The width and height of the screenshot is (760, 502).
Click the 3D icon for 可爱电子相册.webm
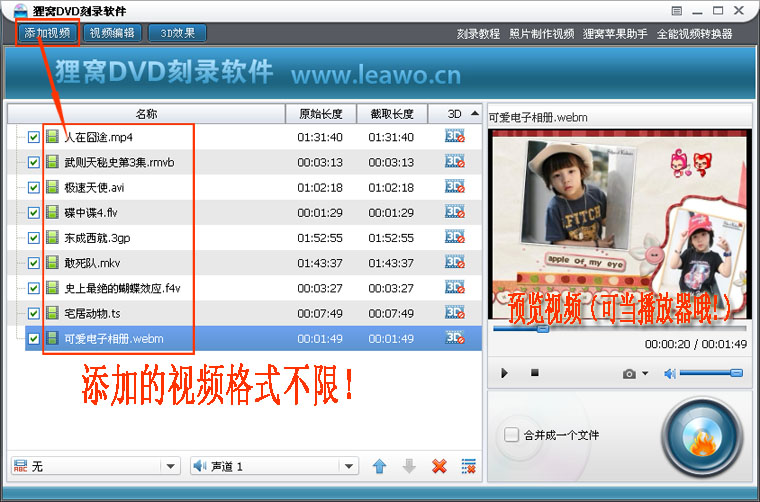pyautogui.click(x=455, y=337)
